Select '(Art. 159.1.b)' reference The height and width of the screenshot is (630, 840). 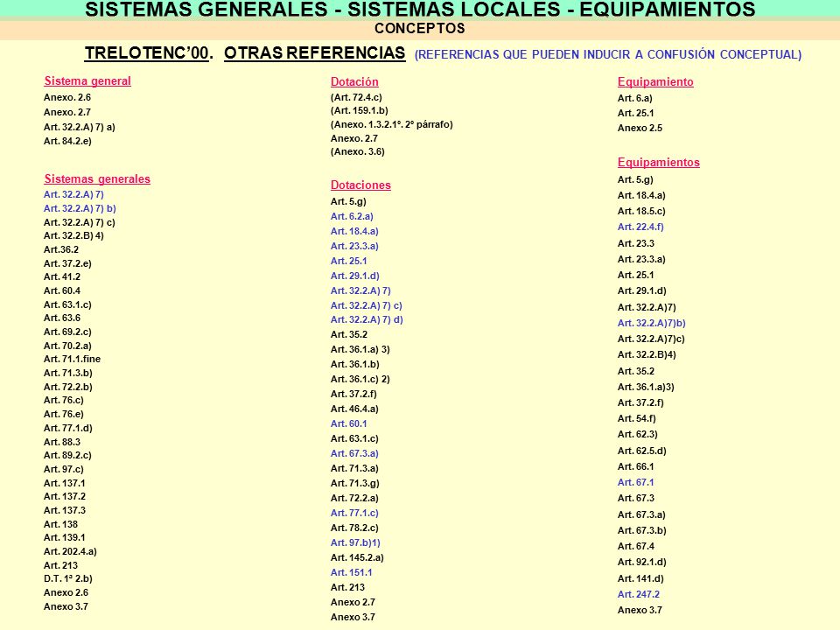point(360,110)
